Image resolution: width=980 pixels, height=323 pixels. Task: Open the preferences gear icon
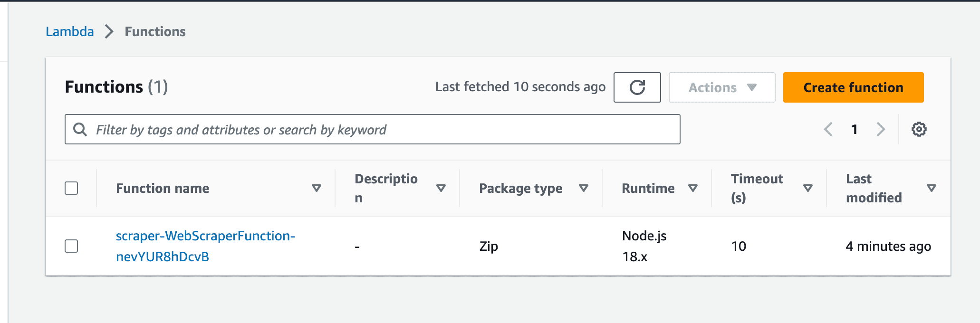coord(918,129)
